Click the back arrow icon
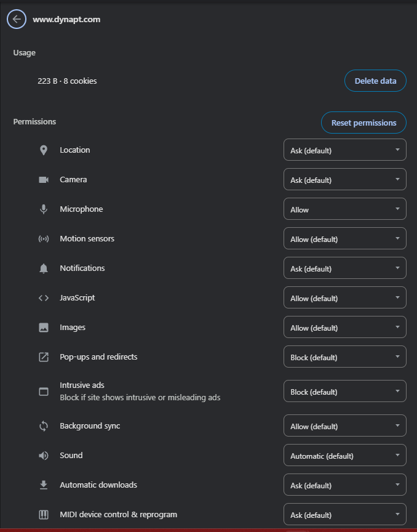This screenshot has height=532, width=417. point(17,19)
